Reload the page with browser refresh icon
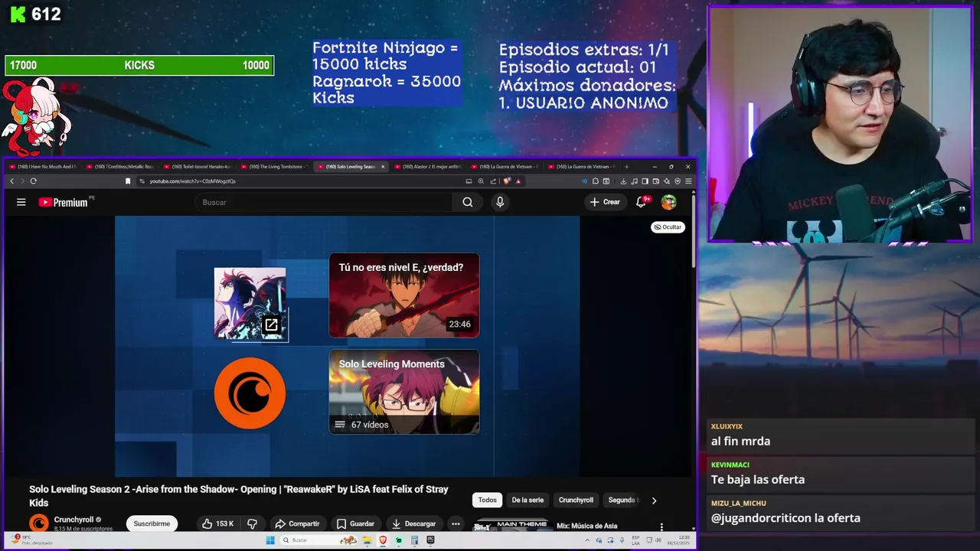Screen dimensions: 980x551 click(34, 181)
